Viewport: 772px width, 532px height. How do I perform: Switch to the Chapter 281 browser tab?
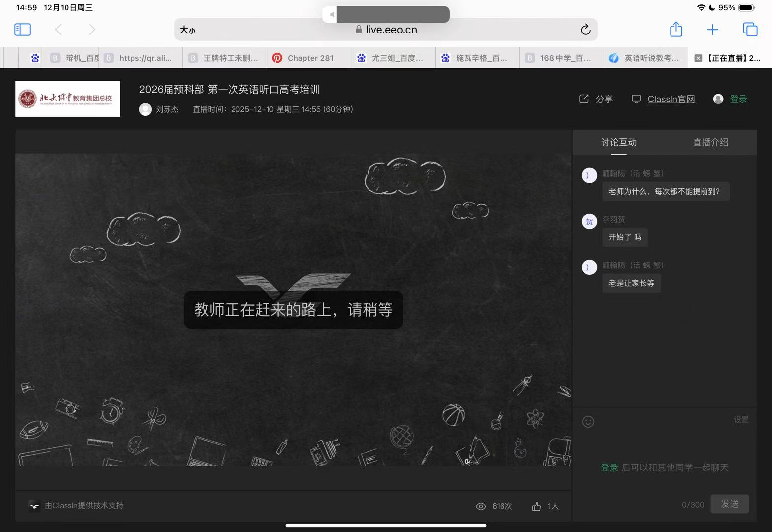[309, 58]
